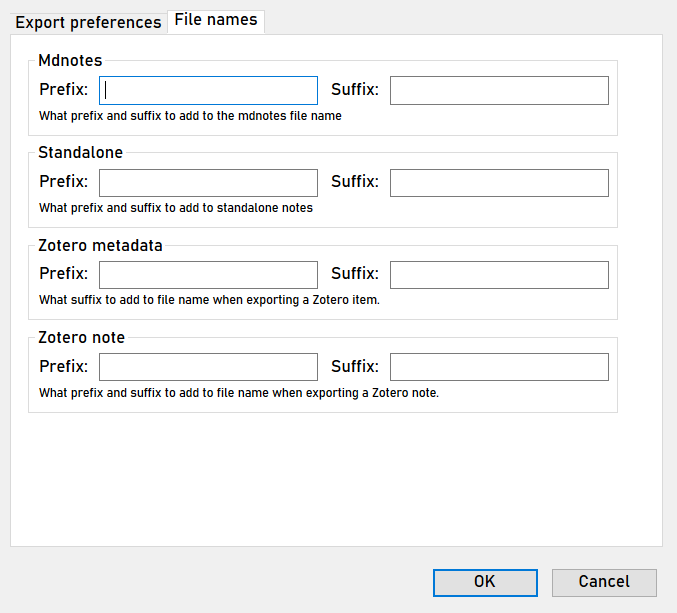Click the Mdnotes group heading

point(70,61)
